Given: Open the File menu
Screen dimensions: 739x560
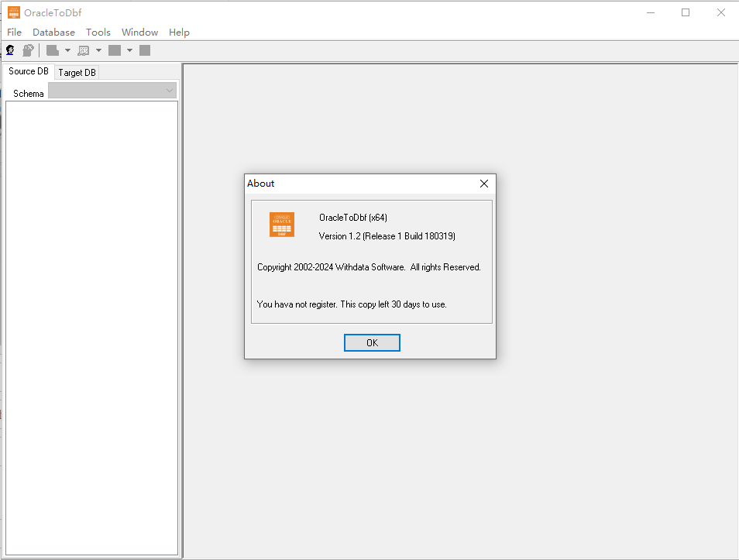Looking at the screenshot, I should pos(14,32).
